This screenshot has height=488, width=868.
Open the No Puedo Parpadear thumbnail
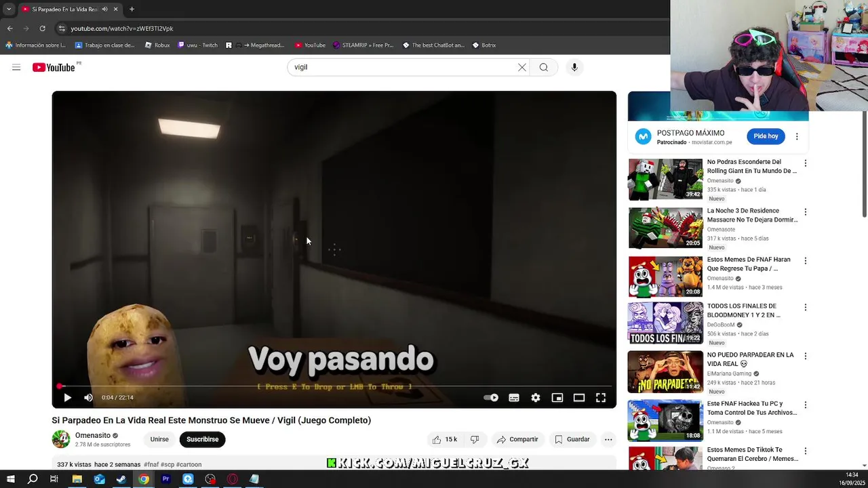[665, 371]
